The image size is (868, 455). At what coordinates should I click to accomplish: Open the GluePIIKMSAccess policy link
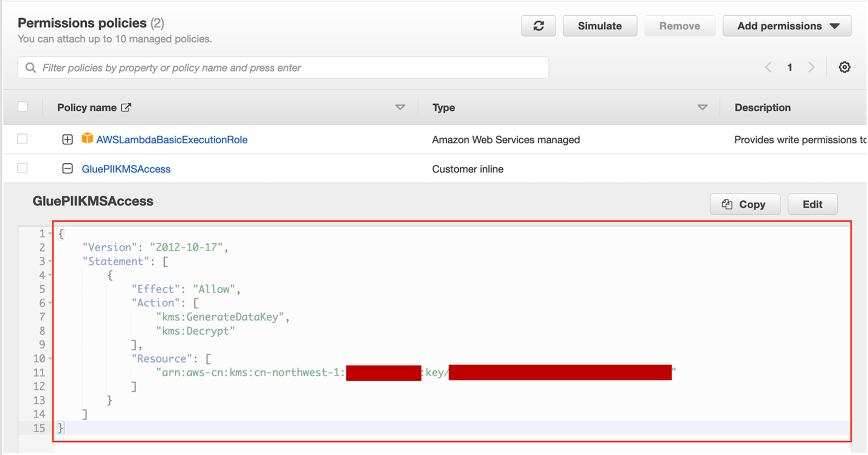126,169
